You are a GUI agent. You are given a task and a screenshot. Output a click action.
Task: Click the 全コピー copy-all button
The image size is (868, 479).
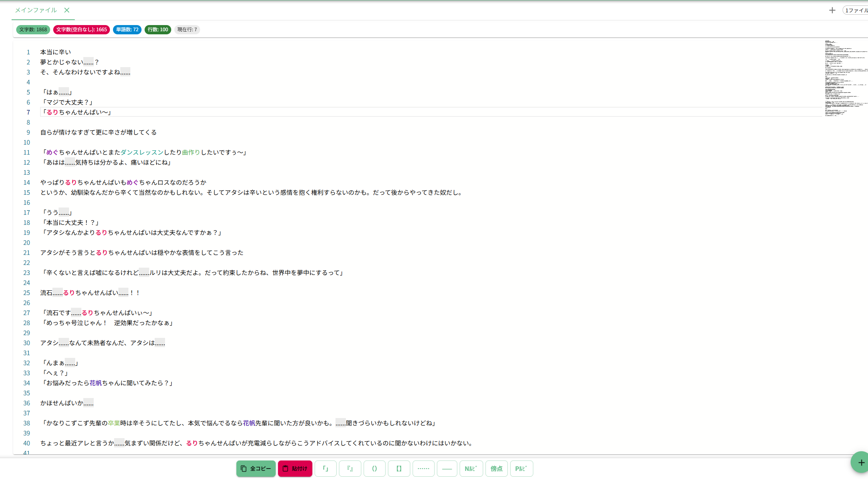256,469
